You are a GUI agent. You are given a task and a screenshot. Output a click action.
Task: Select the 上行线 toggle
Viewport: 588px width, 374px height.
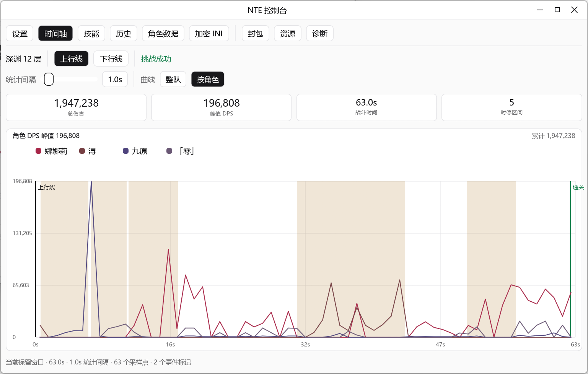71,59
